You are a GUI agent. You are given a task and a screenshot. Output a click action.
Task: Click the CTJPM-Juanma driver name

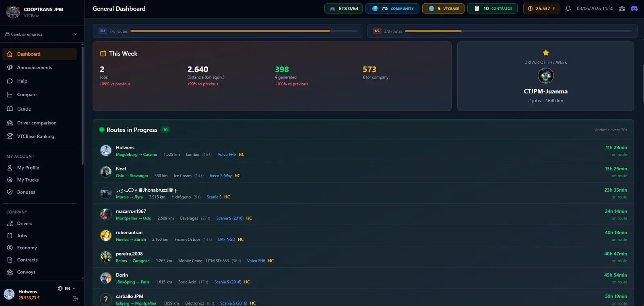(x=546, y=91)
